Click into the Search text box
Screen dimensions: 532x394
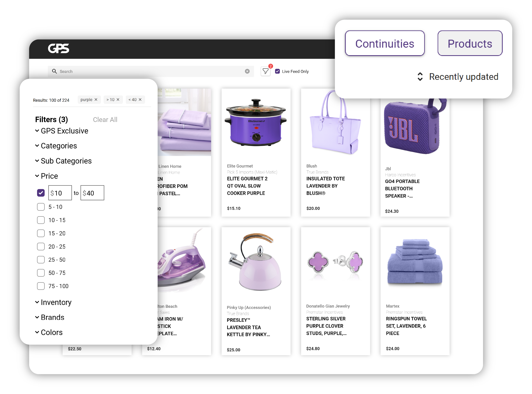151,71
